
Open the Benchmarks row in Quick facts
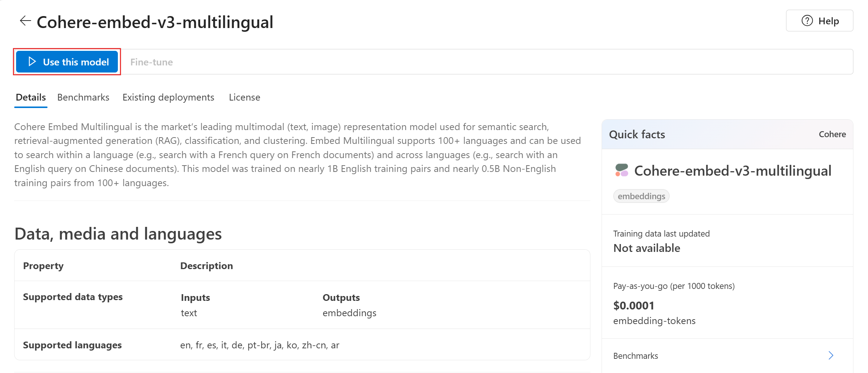pos(635,356)
